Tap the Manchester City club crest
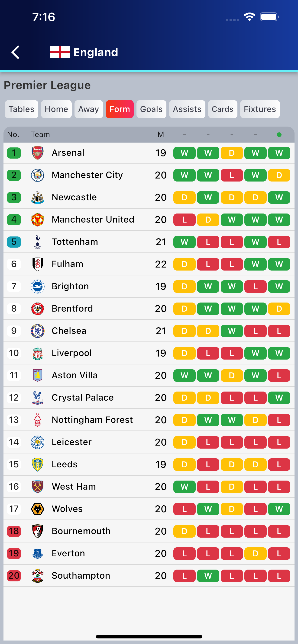298x644 pixels. point(38,175)
